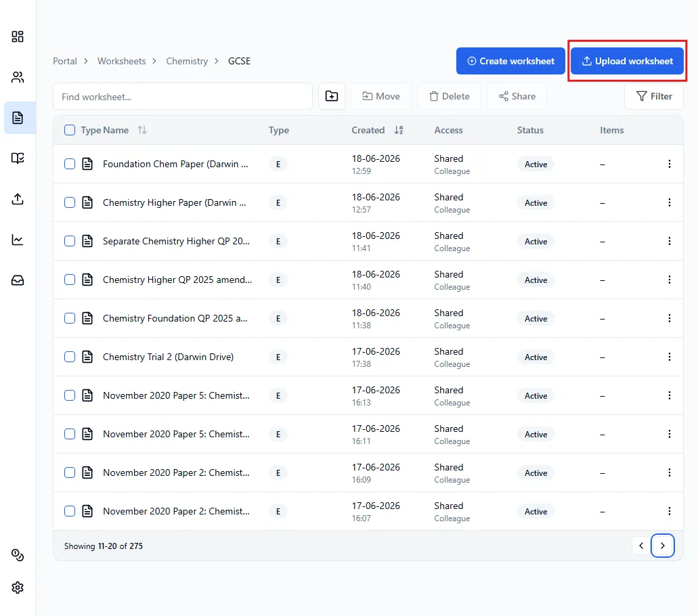Open the line chart analytics icon in sidebar
The height and width of the screenshot is (616, 698).
18,240
